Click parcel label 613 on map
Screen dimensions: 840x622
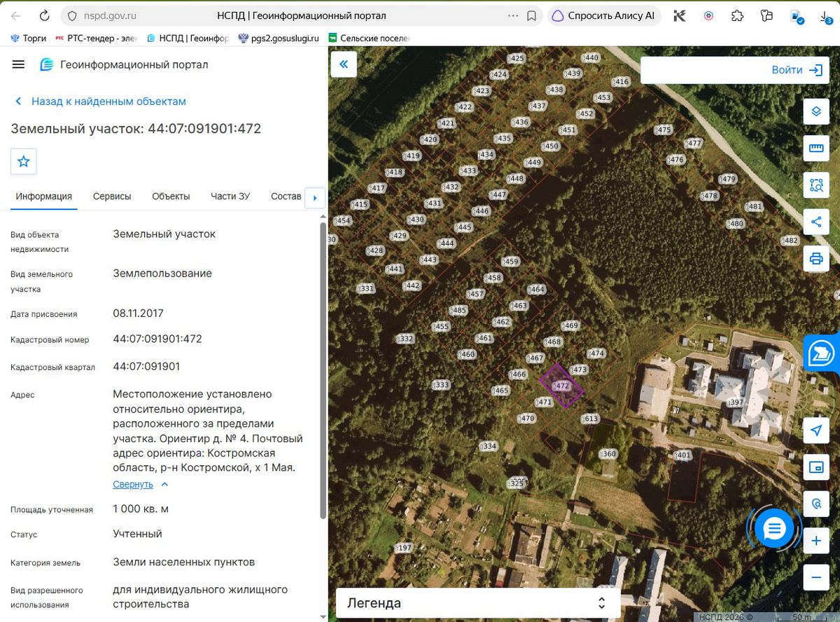click(x=590, y=418)
